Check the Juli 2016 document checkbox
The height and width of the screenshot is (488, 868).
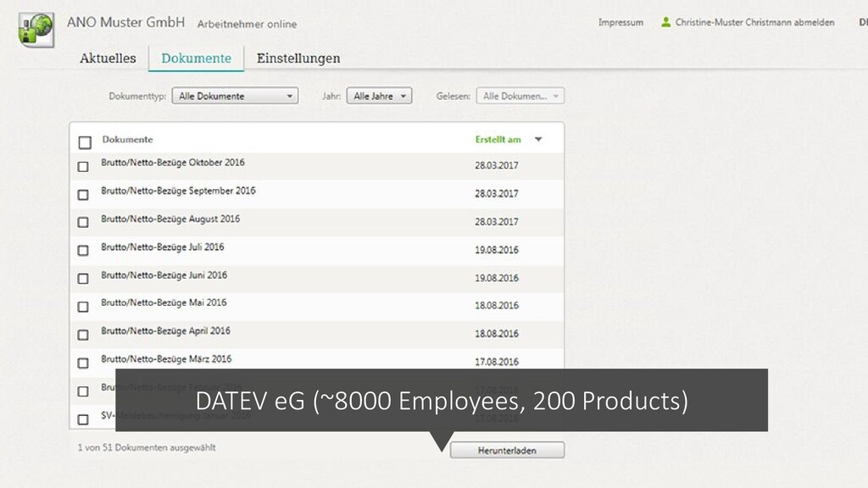pos(83,251)
